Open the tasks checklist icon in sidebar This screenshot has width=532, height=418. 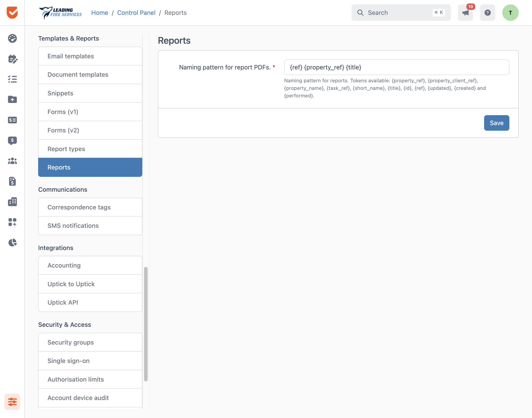point(12,79)
